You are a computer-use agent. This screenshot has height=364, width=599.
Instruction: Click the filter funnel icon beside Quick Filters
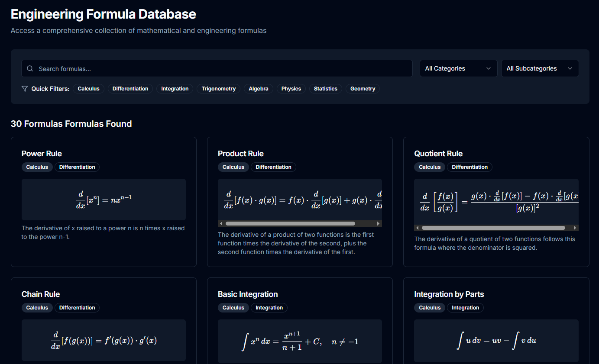pyautogui.click(x=25, y=88)
